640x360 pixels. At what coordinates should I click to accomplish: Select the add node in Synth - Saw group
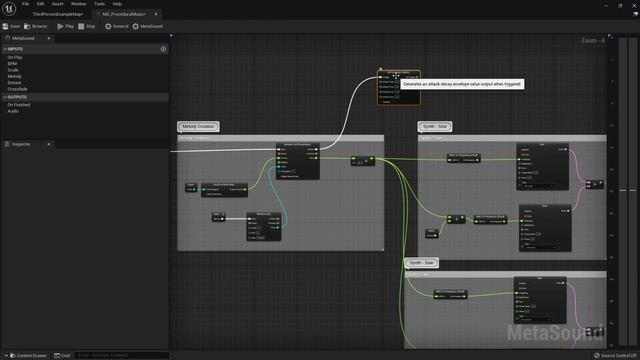tap(456, 219)
